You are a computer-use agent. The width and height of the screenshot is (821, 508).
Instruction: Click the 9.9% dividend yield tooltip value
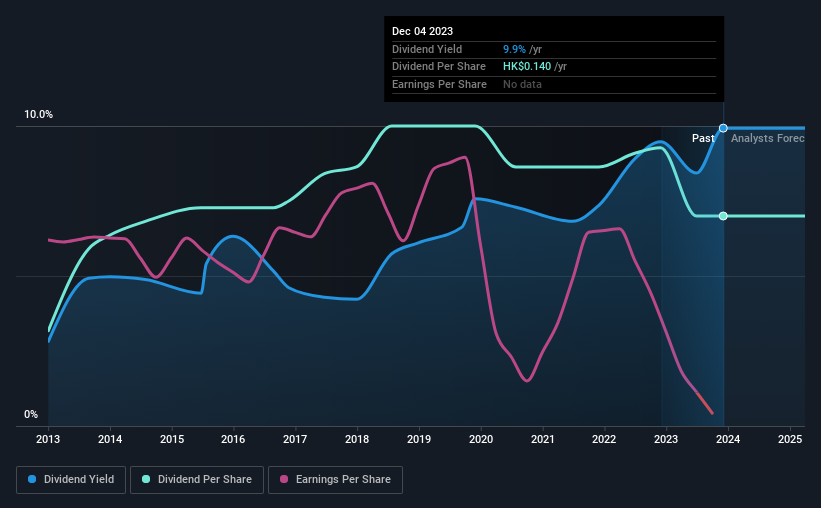tap(514, 49)
